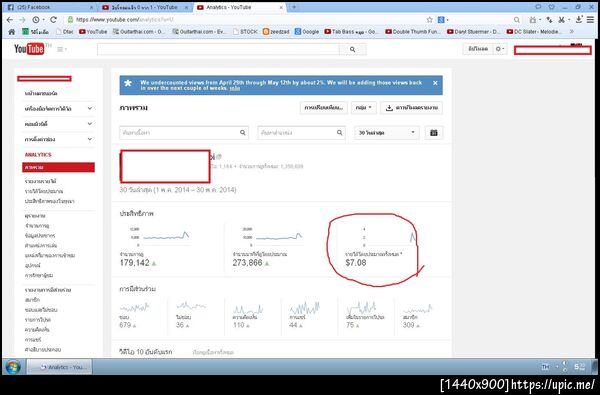
Task: Click the address bar URL
Action: tap(125, 20)
